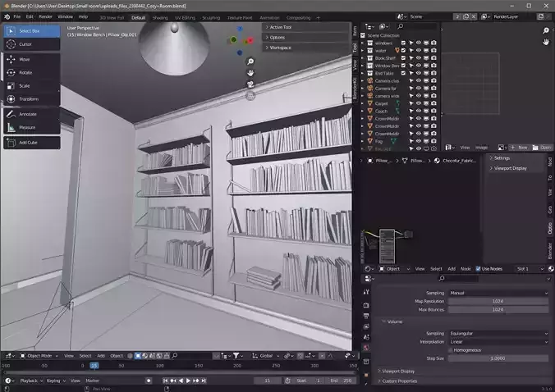The width and height of the screenshot is (555, 392).
Task: Choose the Move tool
Action: pyautogui.click(x=32, y=59)
